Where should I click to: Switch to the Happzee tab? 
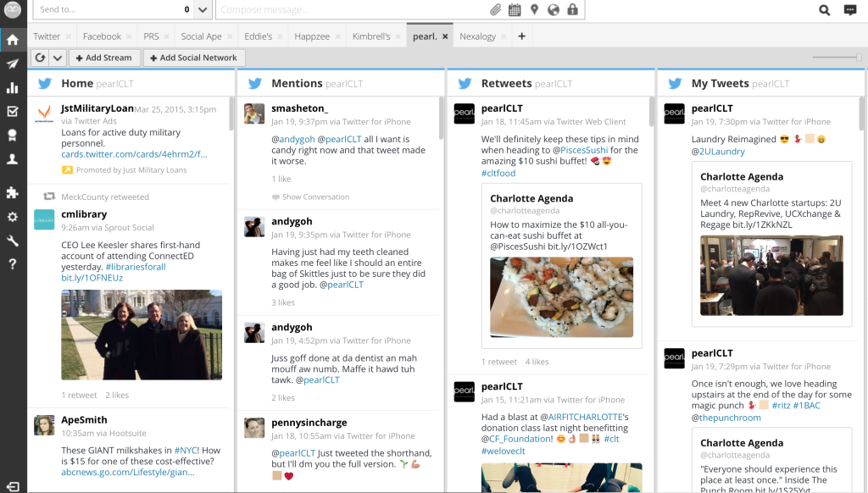312,36
